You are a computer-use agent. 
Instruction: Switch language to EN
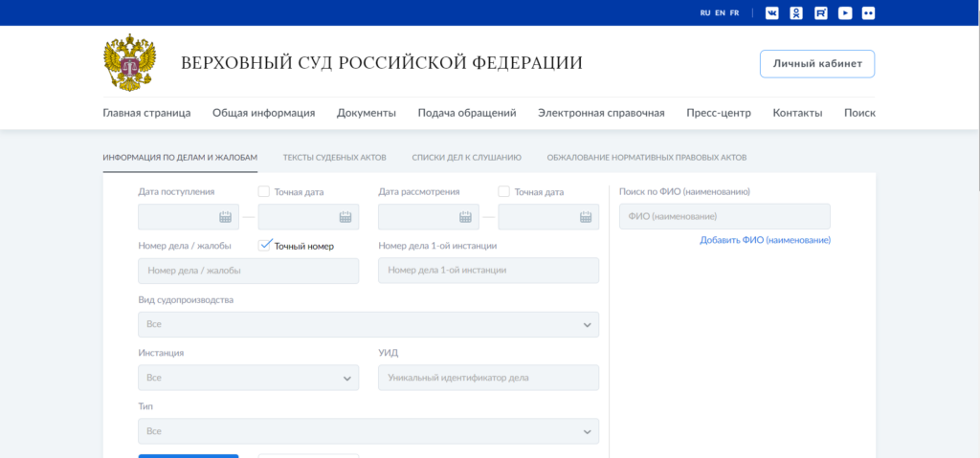tap(720, 13)
